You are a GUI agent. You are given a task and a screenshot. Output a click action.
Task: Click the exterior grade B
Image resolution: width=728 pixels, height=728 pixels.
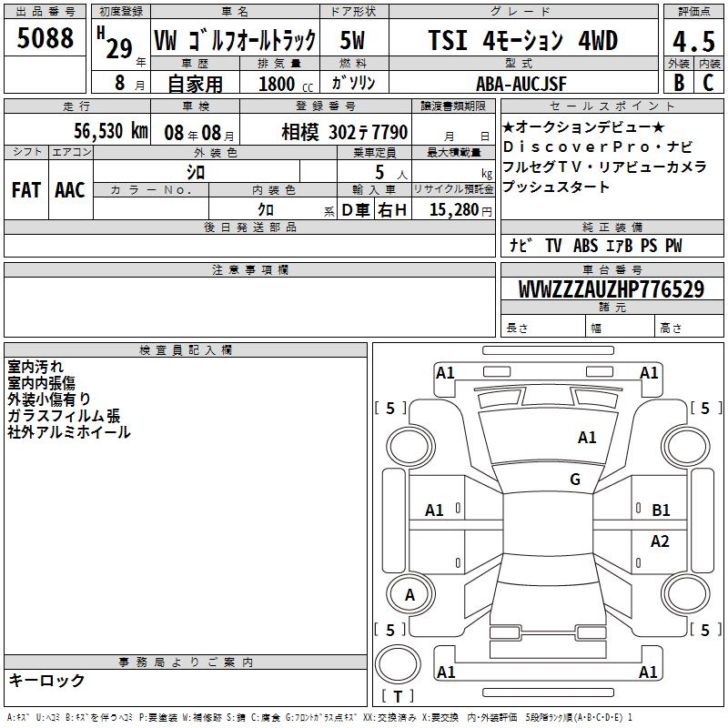click(x=678, y=83)
